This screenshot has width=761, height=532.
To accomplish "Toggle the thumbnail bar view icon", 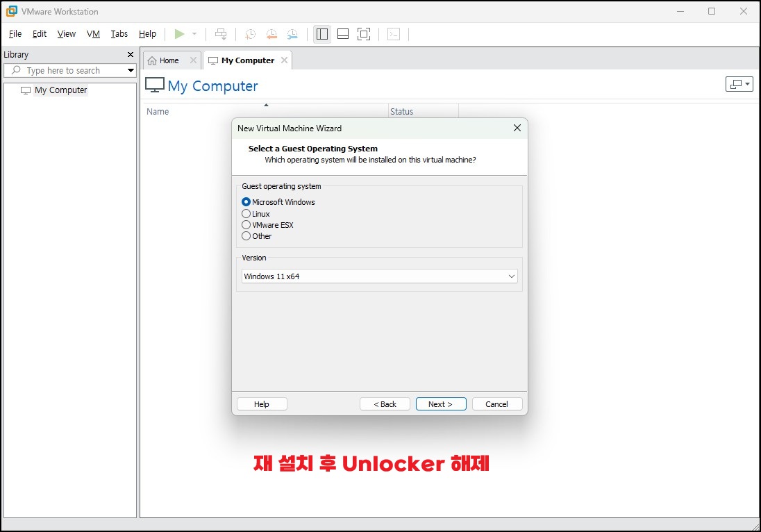I will pyautogui.click(x=343, y=34).
